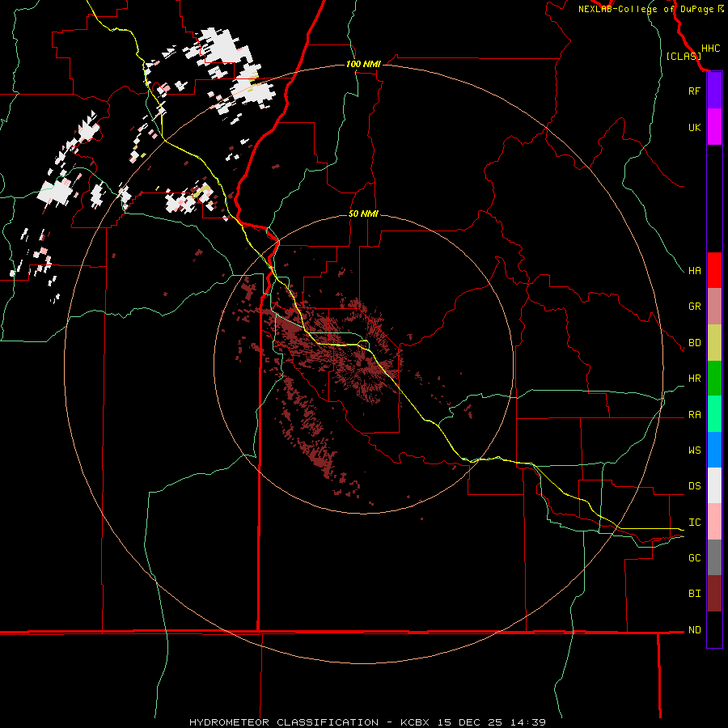The image size is (728, 728).
Task: Click the 50 NMI range ring label
Action: (363, 214)
